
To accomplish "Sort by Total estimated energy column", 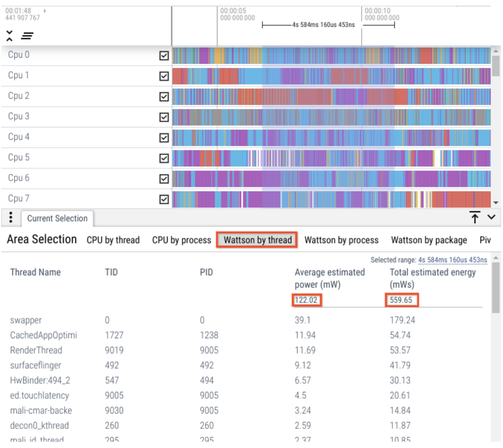I will [x=433, y=278].
